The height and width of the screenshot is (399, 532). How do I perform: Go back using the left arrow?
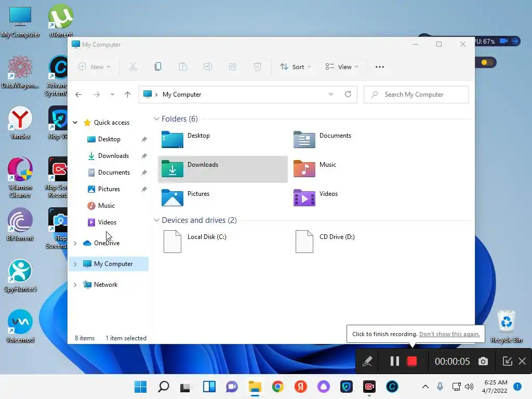point(78,95)
